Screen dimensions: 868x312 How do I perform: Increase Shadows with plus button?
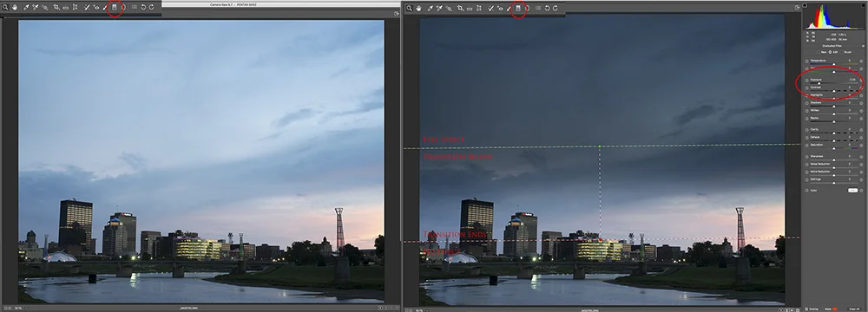(x=861, y=103)
